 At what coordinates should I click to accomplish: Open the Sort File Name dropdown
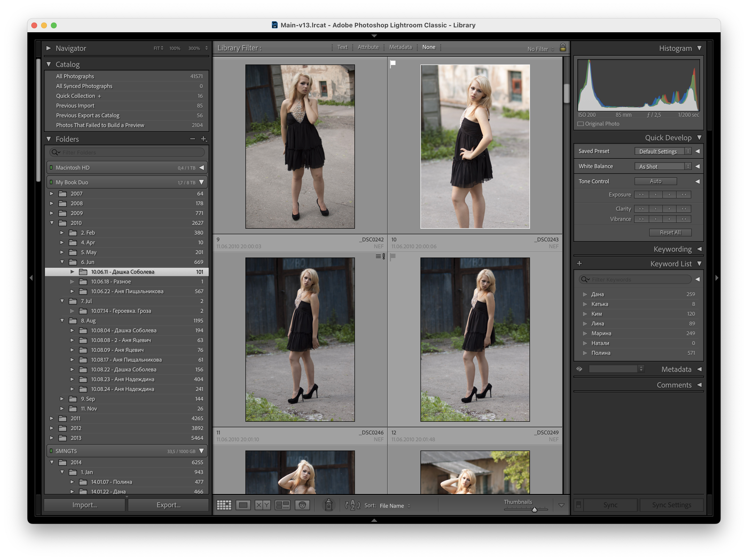[x=395, y=506]
